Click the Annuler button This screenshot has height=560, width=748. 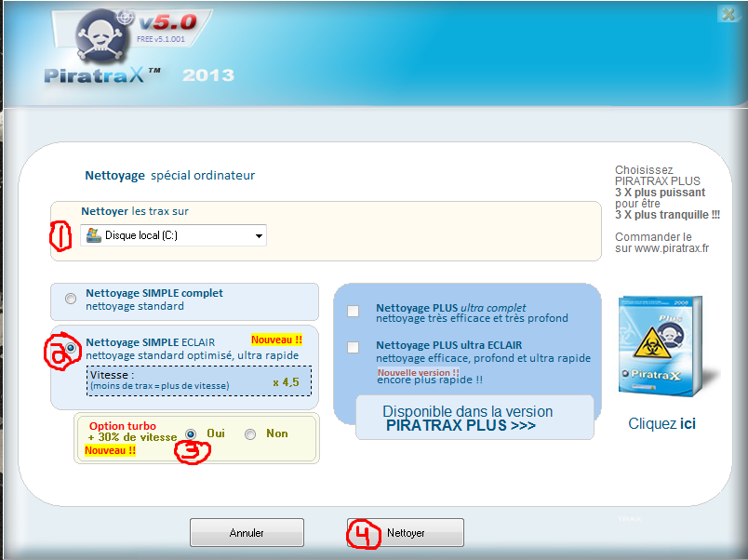click(x=247, y=532)
